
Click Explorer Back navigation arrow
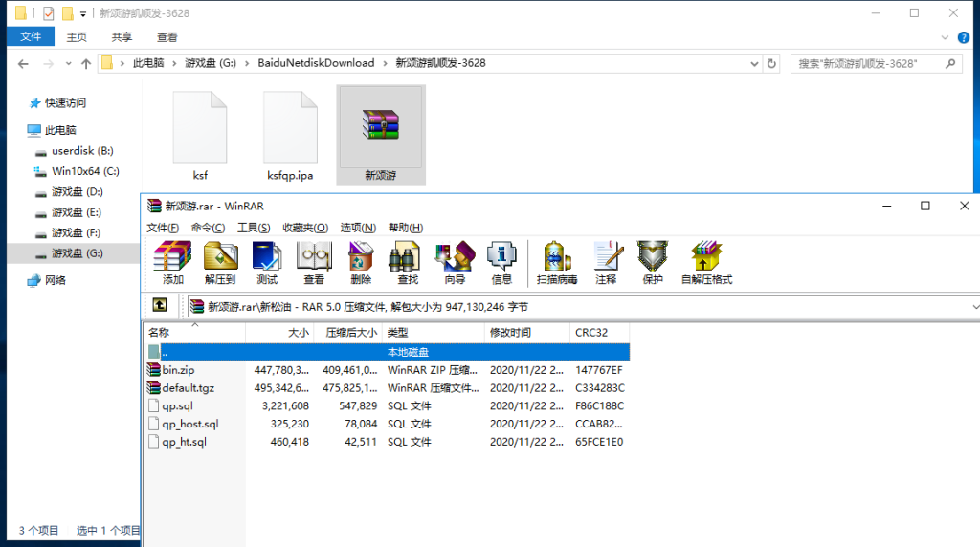[23, 64]
